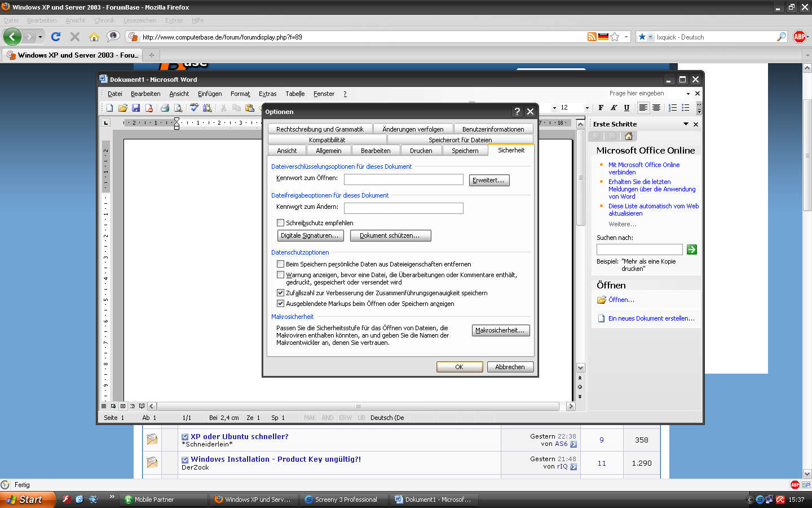Click the Firefox Reload icon
This screenshot has height=508, width=812.
pyautogui.click(x=55, y=37)
